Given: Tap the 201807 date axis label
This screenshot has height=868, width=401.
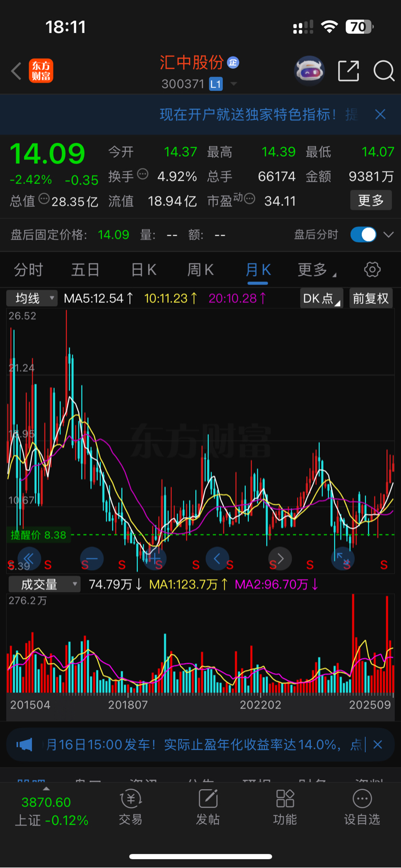Looking at the screenshot, I should [x=128, y=705].
